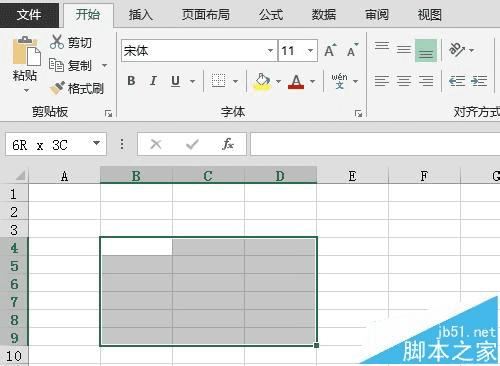Toggle Underline formatting
The height and width of the screenshot is (366, 500).
click(175, 81)
